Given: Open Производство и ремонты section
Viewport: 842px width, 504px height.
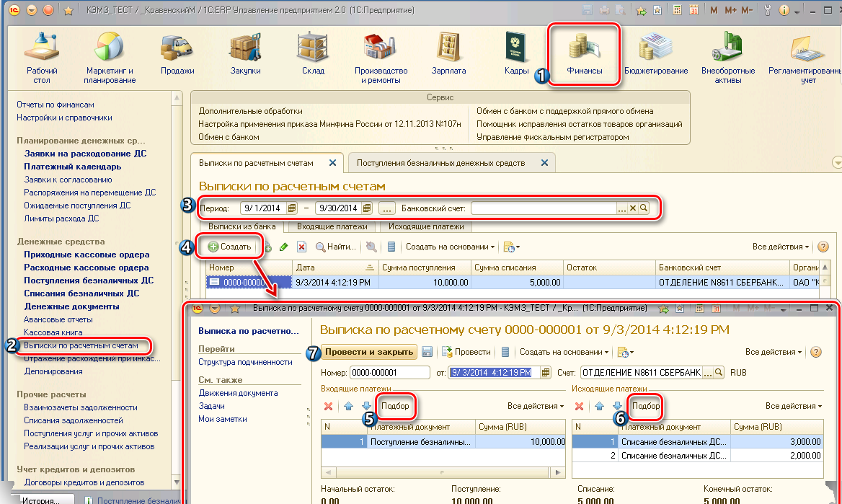Looking at the screenshot, I should point(381,58).
